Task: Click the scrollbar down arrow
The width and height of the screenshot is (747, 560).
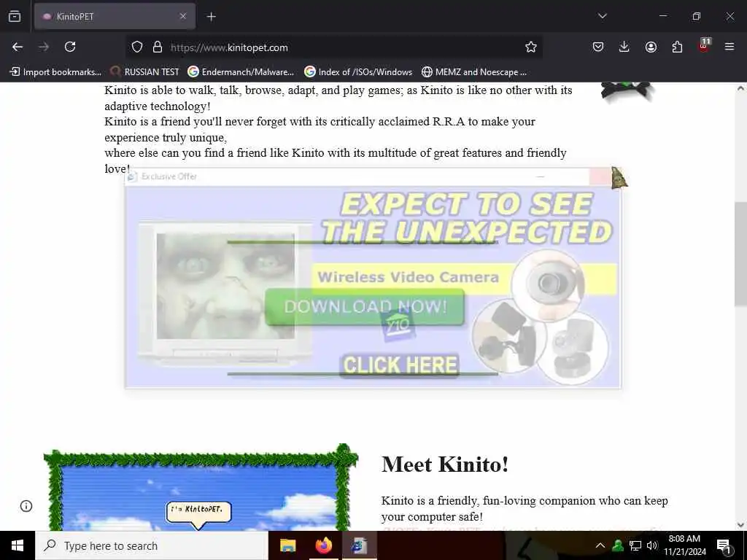Action: point(740,525)
